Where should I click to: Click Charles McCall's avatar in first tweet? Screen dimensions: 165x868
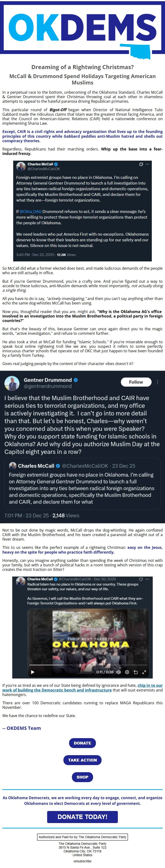tap(21, 166)
